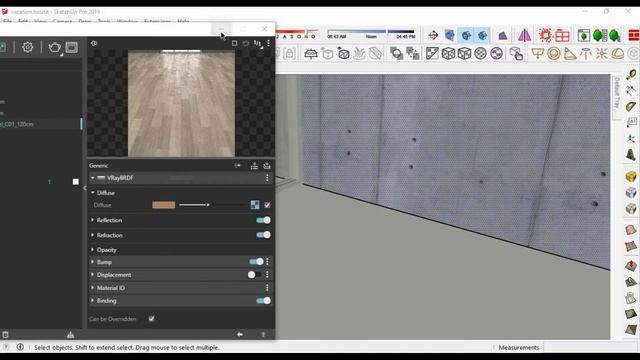This screenshot has width=640, height=360.
Task: Click the import material icon beside Generic
Action: 267,165
